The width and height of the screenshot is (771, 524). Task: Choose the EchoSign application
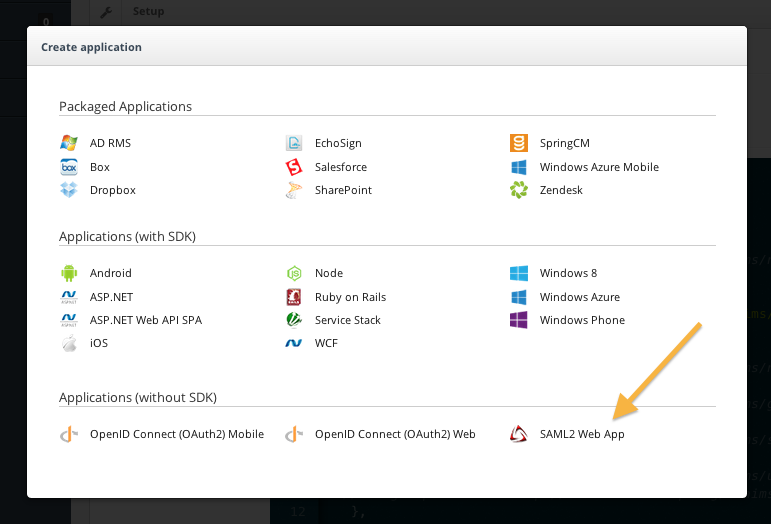pyautogui.click(x=338, y=144)
